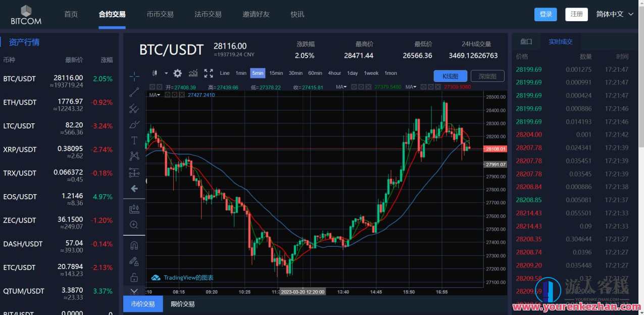
Task: Toggle stay in drawing mode
Action: [x=134, y=261]
